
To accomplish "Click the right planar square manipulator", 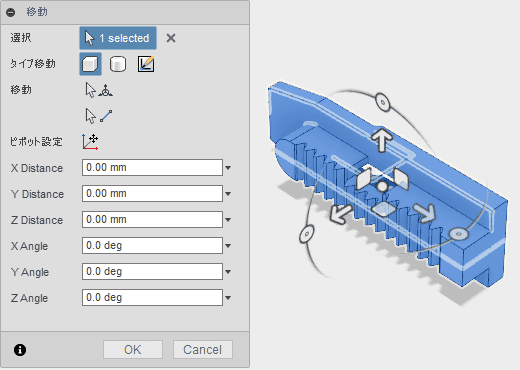I will pos(401,179).
